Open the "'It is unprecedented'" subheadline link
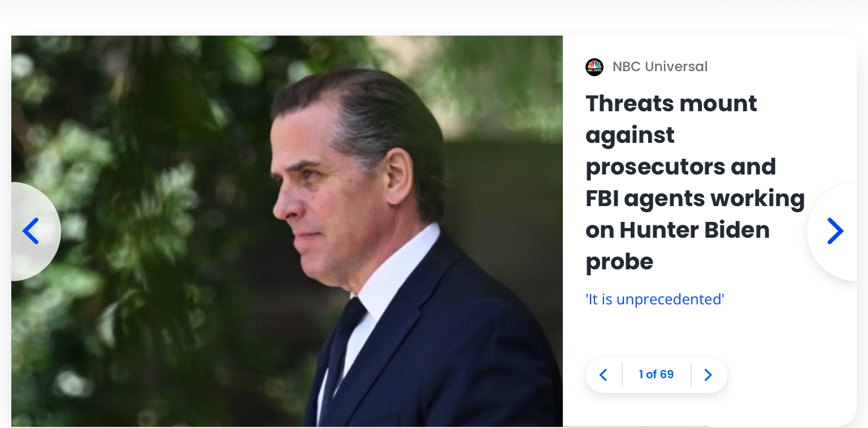The height and width of the screenshot is (428, 868). tap(654, 299)
